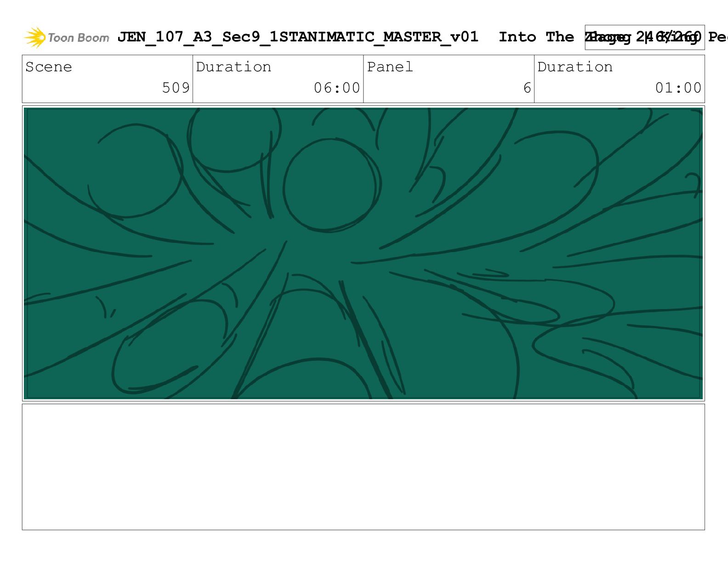Select the scene duration value "06:00"

pos(337,88)
